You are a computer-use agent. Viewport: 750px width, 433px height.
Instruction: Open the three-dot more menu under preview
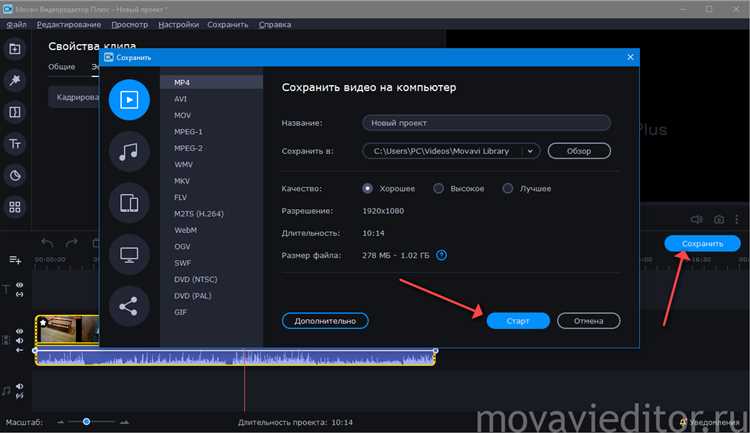pyautogui.click(x=737, y=219)
